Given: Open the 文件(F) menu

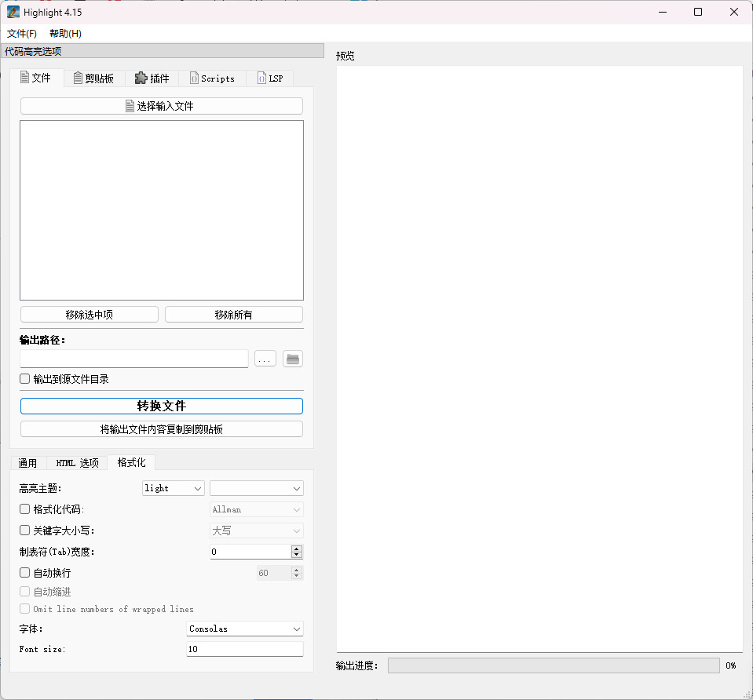Looking at the screenshot, I should (x=22, y=34).
